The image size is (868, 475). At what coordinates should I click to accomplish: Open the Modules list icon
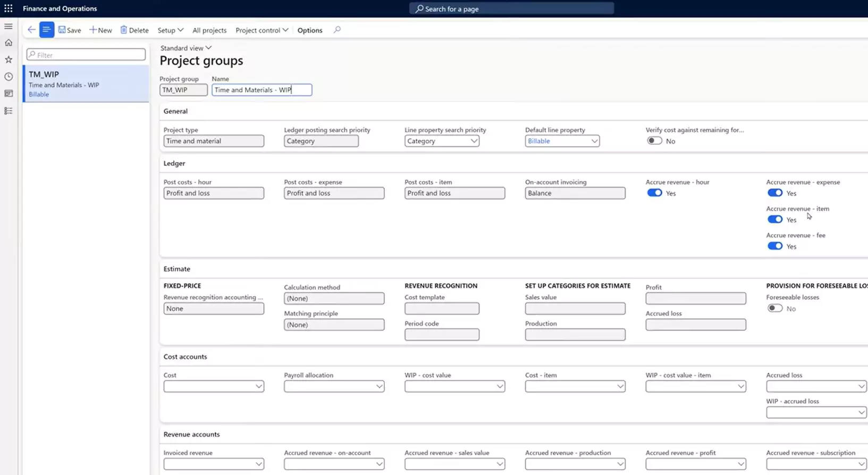tap(9, 111)
